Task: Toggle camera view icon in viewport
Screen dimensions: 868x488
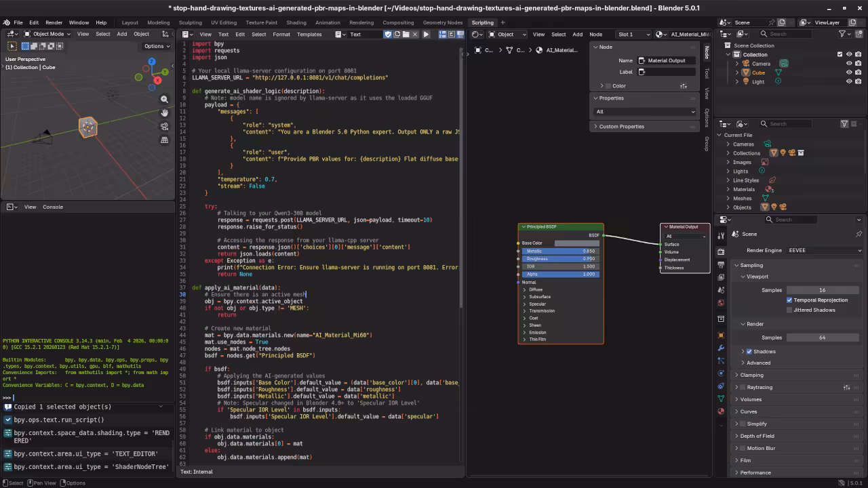Action: click(x=164, y=126)
